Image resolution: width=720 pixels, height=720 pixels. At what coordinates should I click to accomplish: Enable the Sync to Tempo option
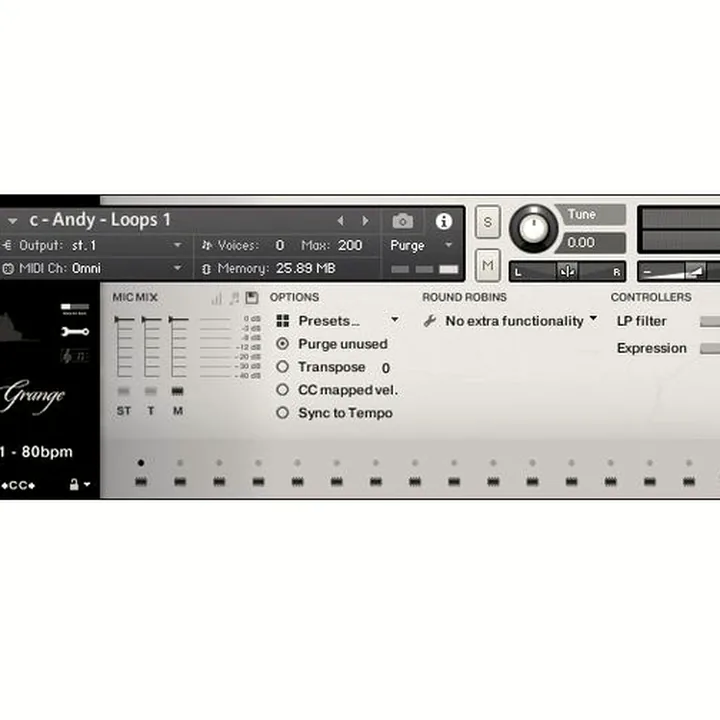pyautogui.click(x=282, y=413)
